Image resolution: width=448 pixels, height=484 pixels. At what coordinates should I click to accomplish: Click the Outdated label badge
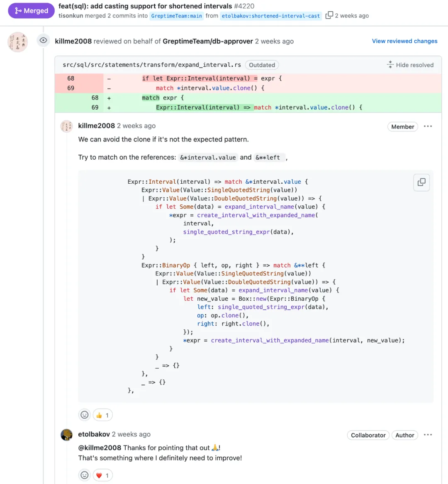(262, 65)
